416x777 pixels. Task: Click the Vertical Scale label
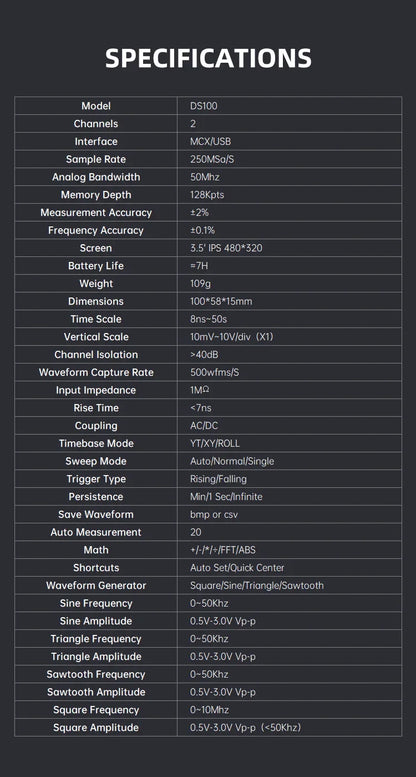[x=96, y=337]
